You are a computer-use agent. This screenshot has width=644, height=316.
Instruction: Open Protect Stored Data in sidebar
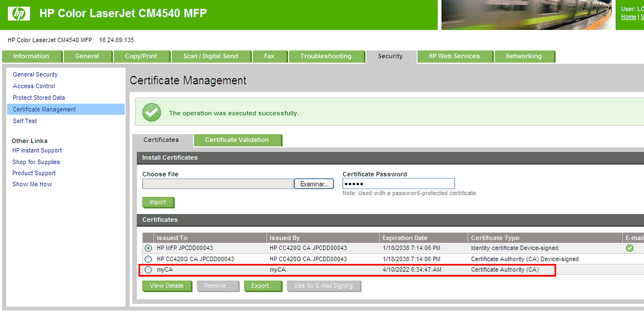tap(39, 98)
